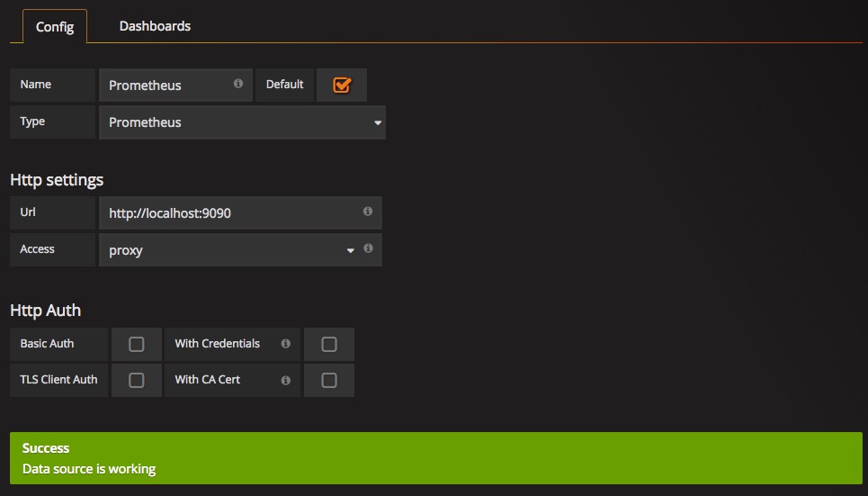868x496 pixels.
Task: Click the info icon in Name field
Action: pos(238,83)
